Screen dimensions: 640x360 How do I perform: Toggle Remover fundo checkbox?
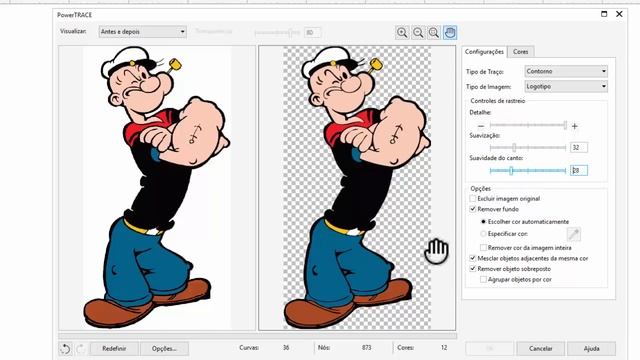click(x=473, y=209)
